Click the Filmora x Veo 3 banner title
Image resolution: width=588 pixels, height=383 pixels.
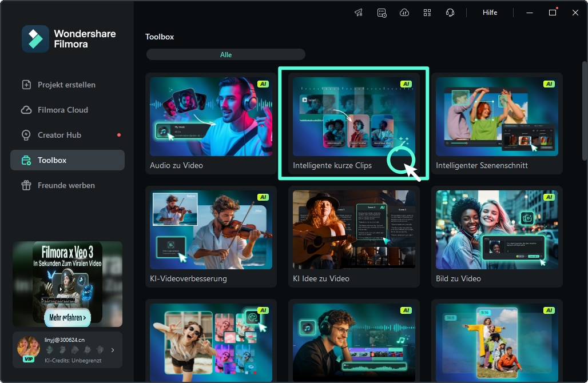pos(67,252)
